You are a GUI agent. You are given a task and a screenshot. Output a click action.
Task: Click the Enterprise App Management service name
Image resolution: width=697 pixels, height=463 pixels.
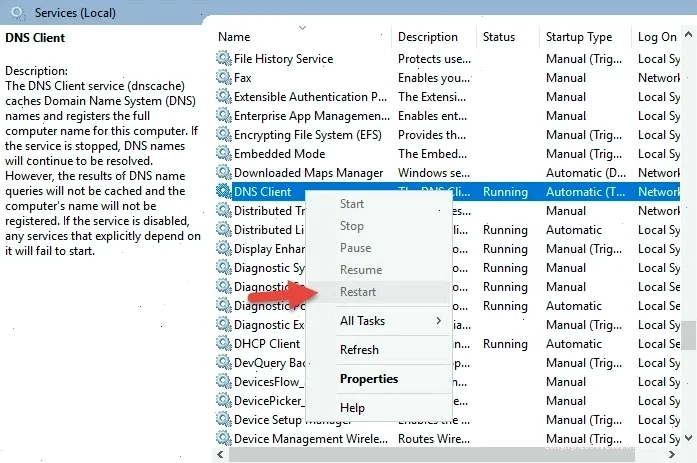click(x=312, y=116)
